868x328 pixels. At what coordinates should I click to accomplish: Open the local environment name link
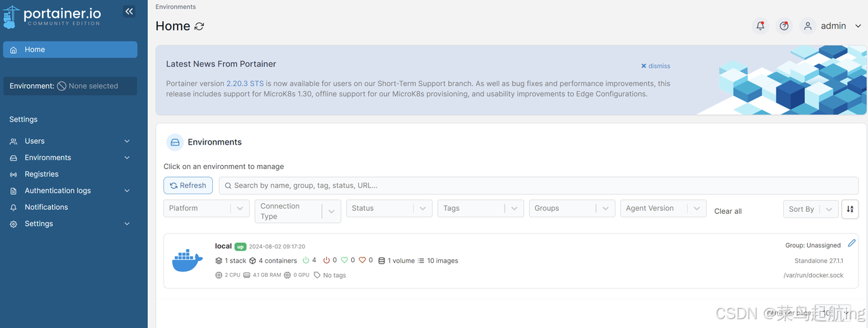pyautogui.click(x=223, y=246)
